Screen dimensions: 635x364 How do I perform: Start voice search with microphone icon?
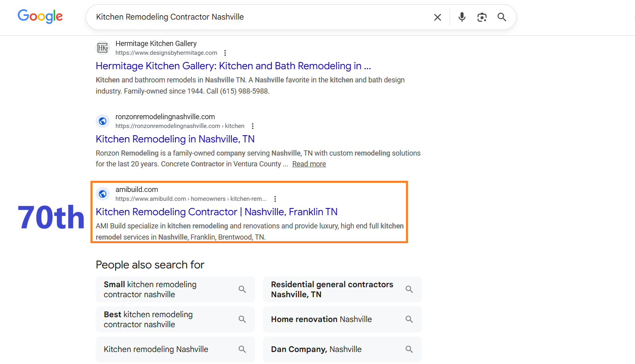462,17
